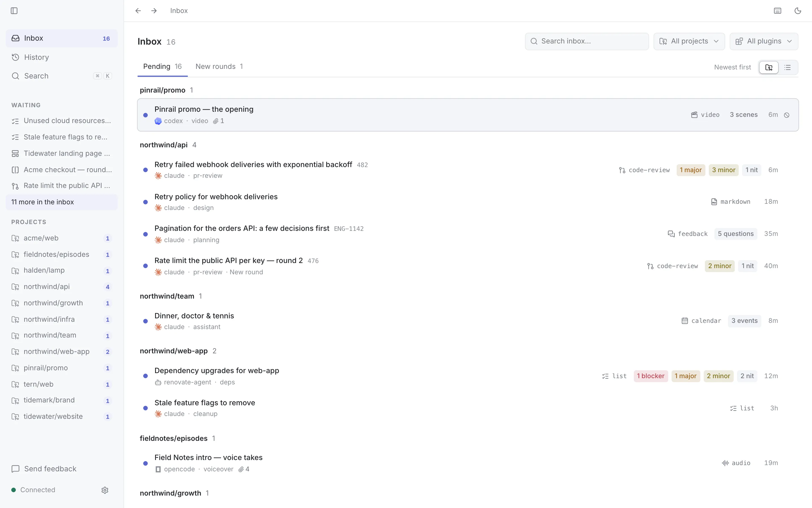Open connection settings gear icon
812x508 pixels.
click(x=105, y=490)
